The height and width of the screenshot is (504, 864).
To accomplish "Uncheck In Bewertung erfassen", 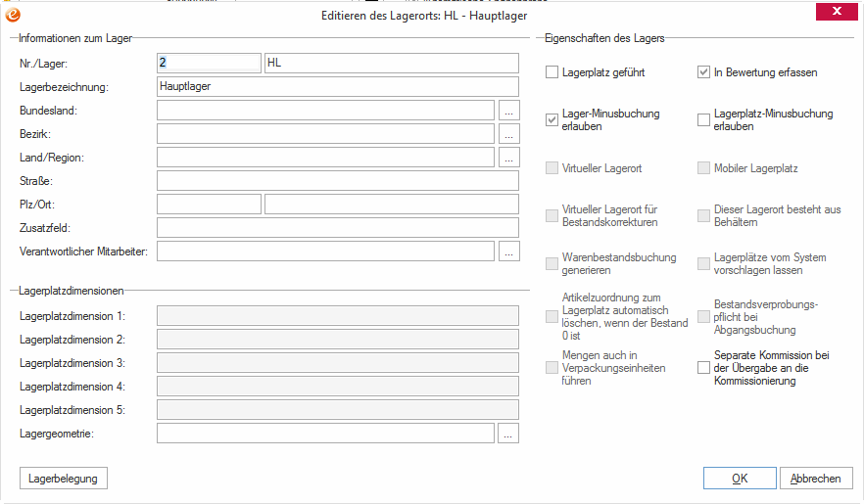I will 703,72.
